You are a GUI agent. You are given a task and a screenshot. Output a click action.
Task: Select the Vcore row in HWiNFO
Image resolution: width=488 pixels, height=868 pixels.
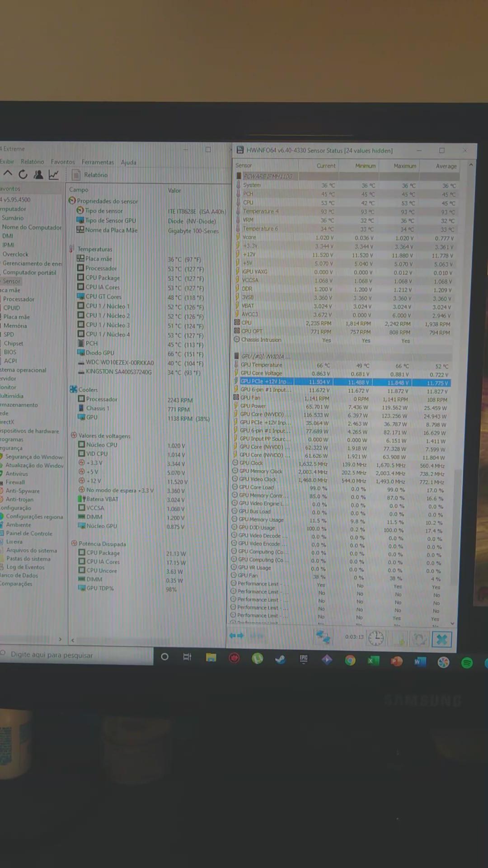point(347,237)
